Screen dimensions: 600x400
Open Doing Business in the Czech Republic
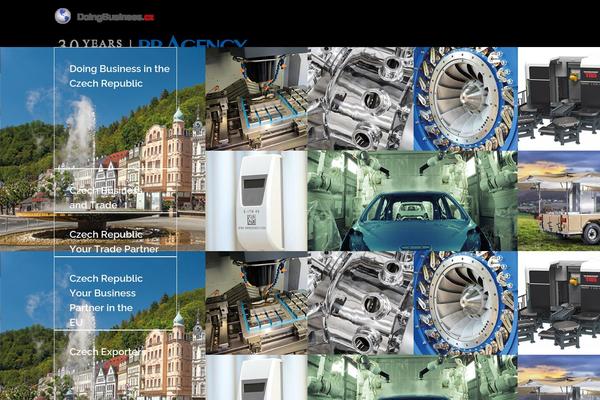click(x=119, y=76)
